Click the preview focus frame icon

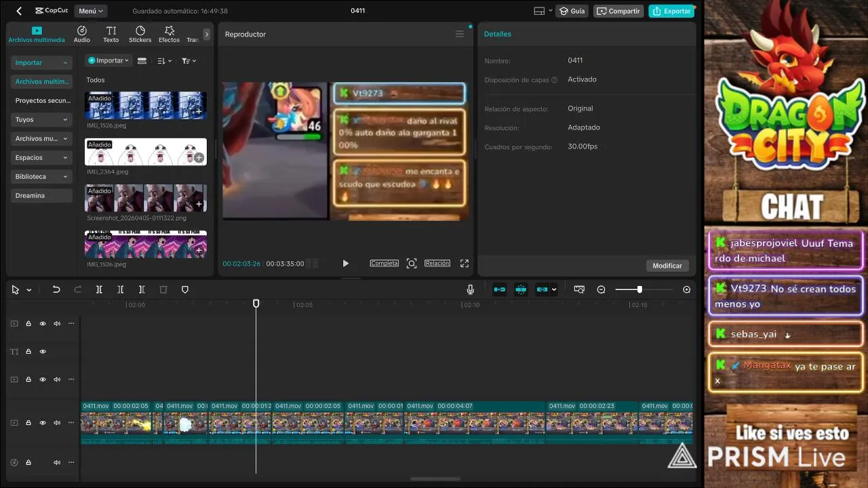click(412, 263)
